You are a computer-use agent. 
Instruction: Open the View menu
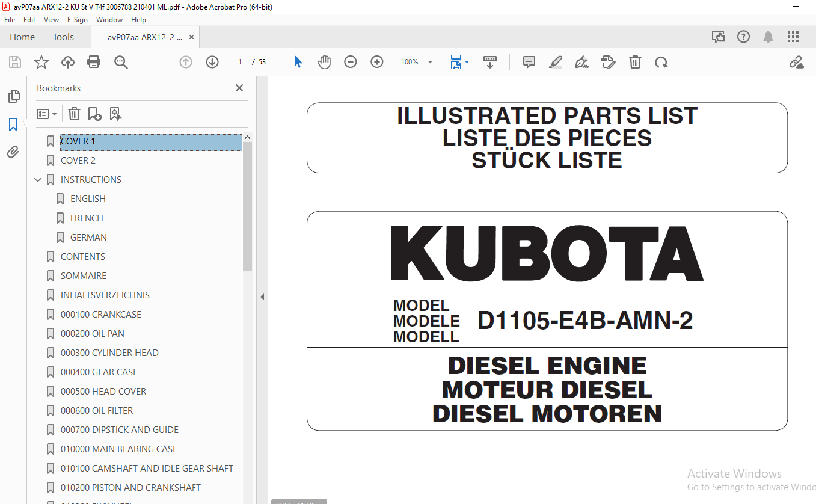pyautogui.click(x=52, y=20)
